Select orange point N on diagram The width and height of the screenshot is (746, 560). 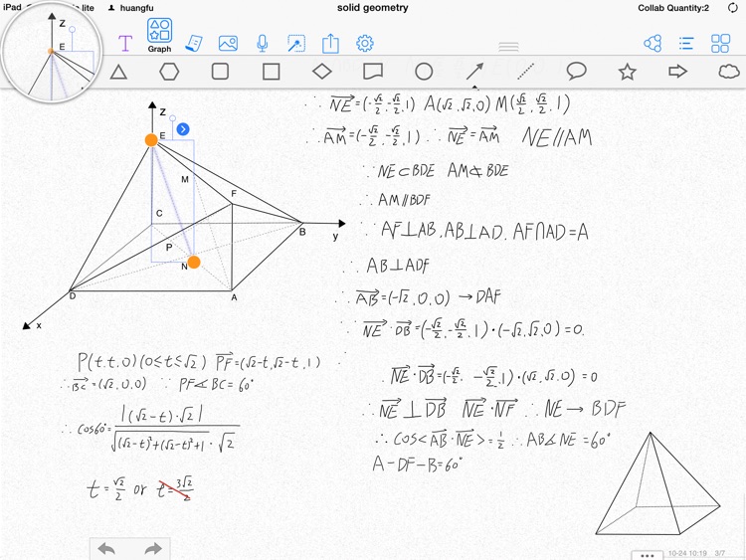pos(194,262)
